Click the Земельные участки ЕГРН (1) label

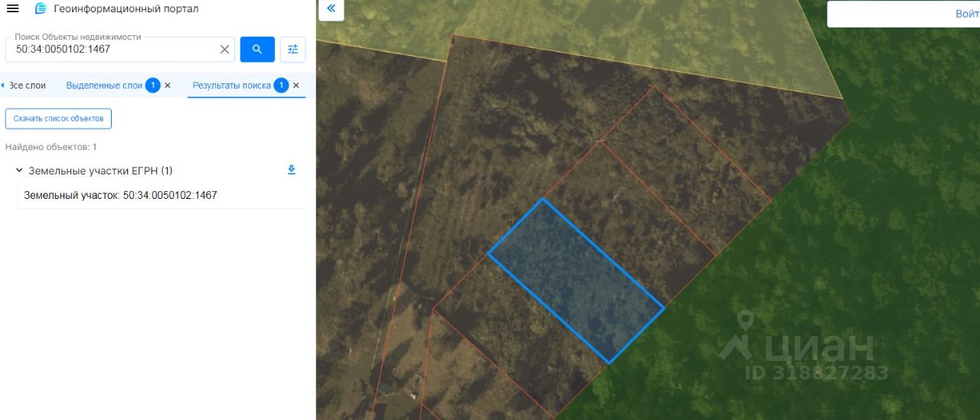tap(100, 171)
